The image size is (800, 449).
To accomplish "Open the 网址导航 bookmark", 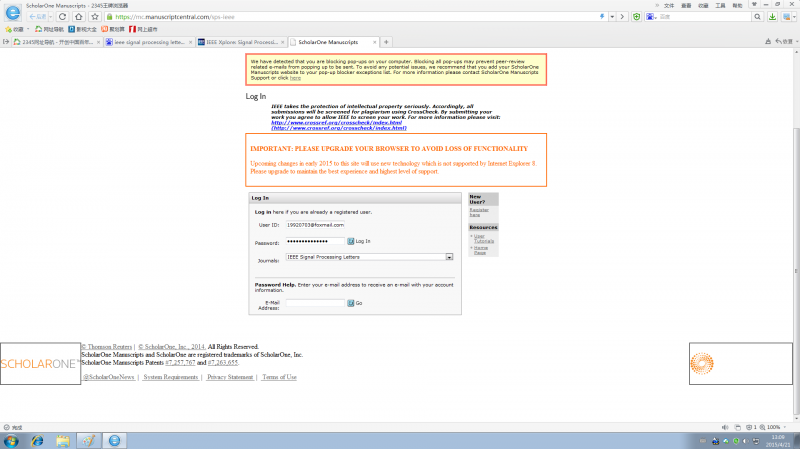I will [x=49, y=30].
